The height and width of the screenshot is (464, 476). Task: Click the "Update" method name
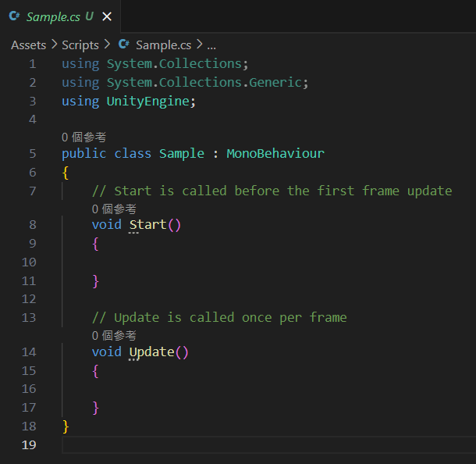[x=152, y=352]
